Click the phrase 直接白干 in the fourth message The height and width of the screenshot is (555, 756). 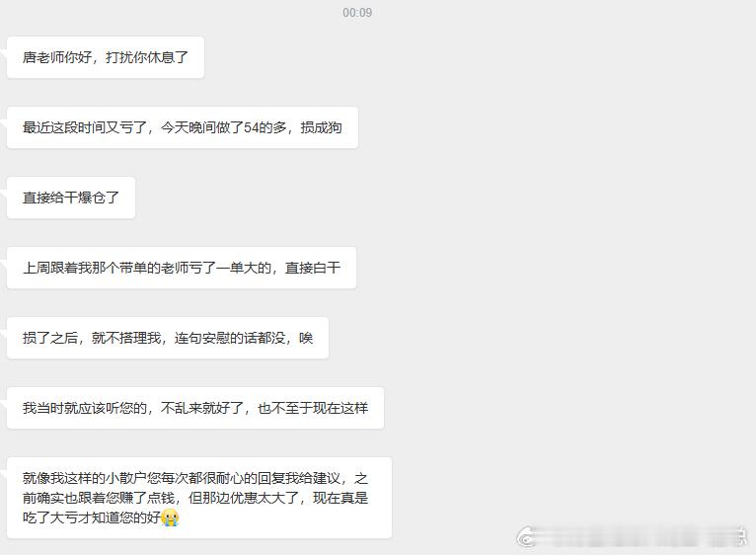point(313,268)
